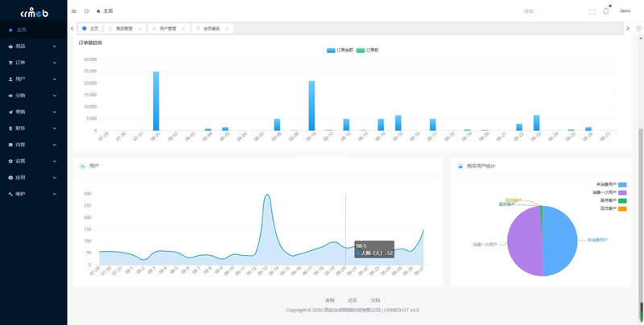Collapse the sidebar with the hamburger icon
644x325 pixels.
pyautogui.click(x=74, y=11)
